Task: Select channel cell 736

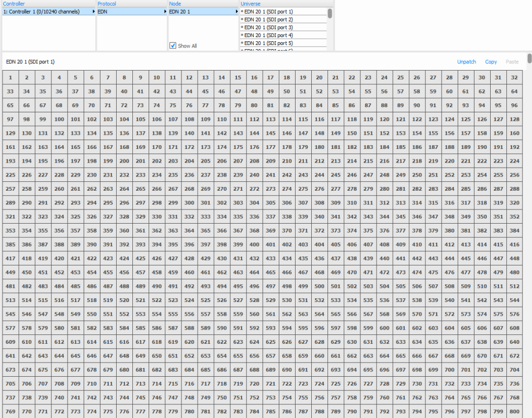Action: point(514,384)
